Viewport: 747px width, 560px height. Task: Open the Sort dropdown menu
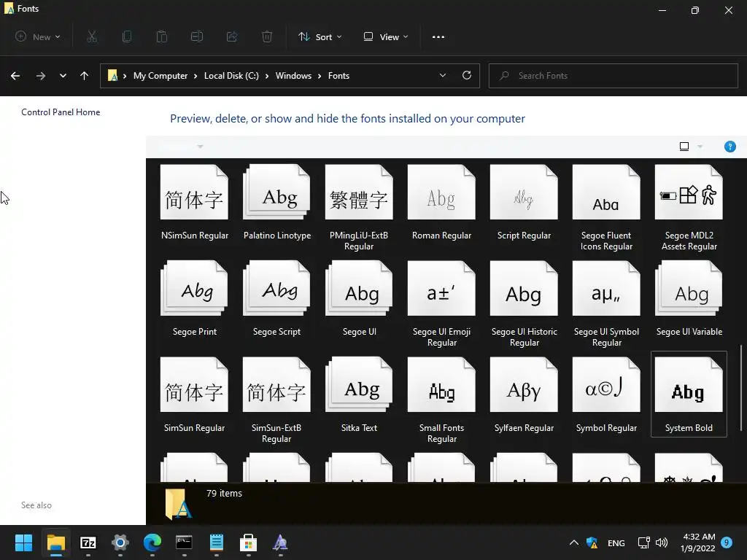pos(320,36)
